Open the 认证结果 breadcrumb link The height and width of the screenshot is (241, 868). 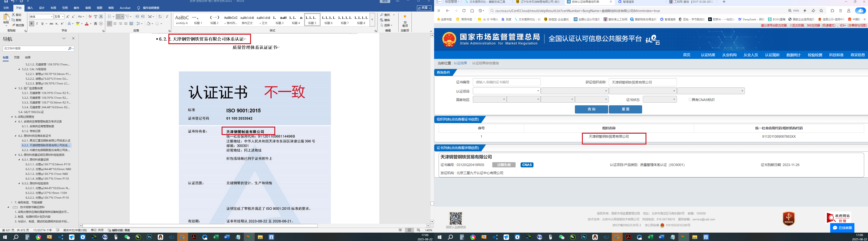(460, 63)
